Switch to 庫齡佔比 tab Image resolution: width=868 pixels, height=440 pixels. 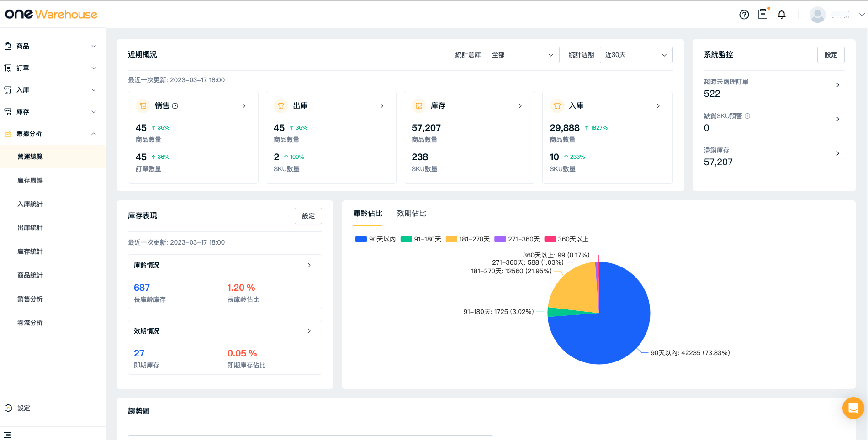[368, 214]
